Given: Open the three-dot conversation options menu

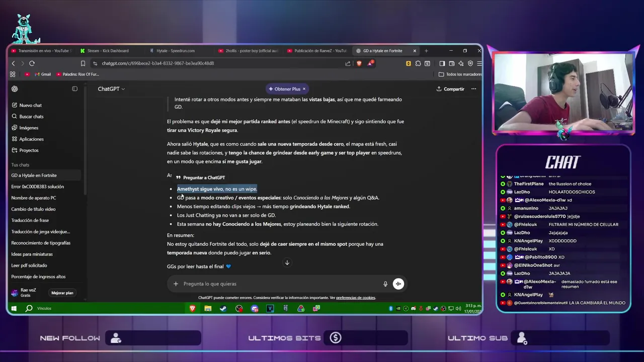Looking at the screenshot, I should 473,89.
